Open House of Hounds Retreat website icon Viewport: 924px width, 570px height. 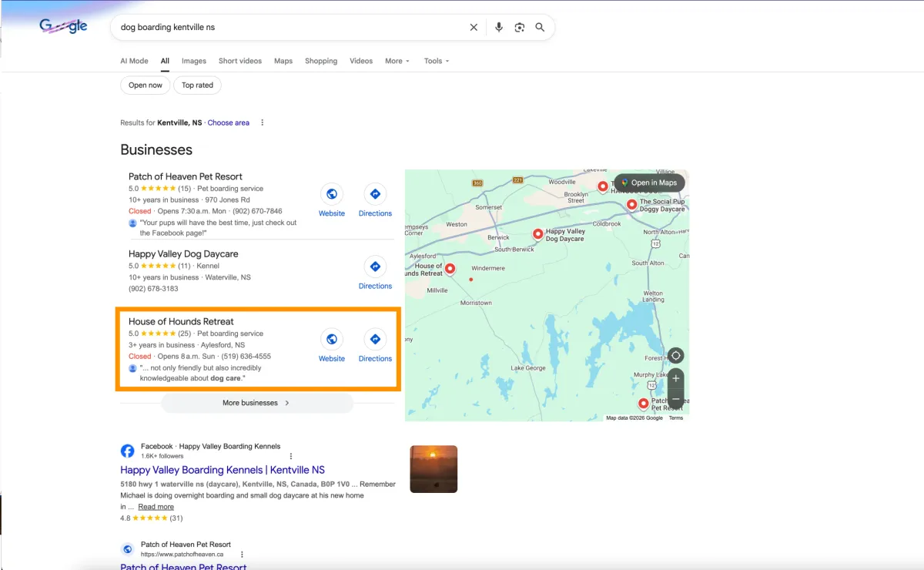pos(332,339)
